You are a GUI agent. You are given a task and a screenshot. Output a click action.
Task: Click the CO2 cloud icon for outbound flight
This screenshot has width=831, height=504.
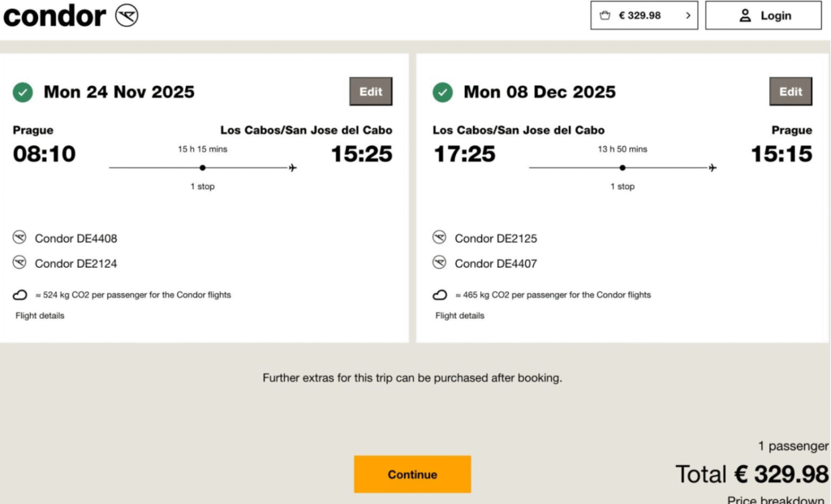tap(20, 295)
